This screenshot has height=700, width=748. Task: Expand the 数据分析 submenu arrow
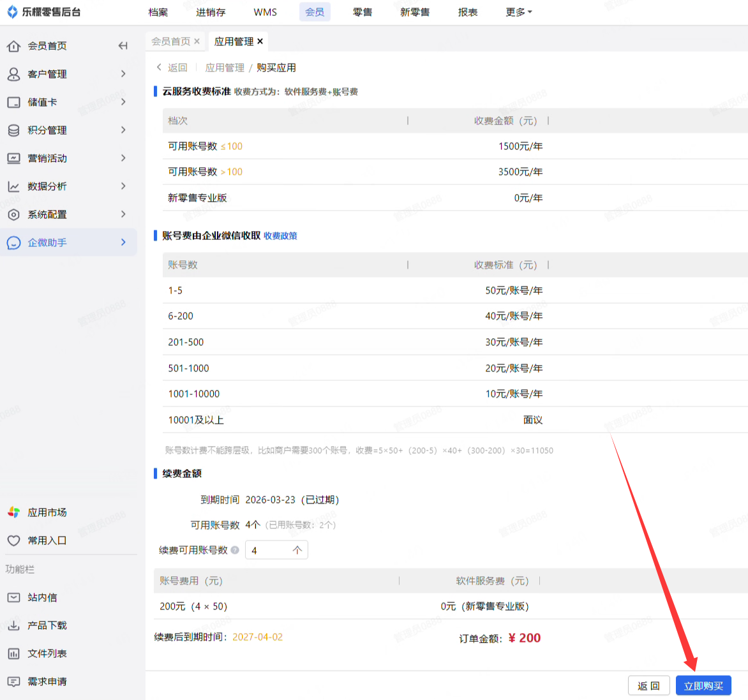coord(124,186)
